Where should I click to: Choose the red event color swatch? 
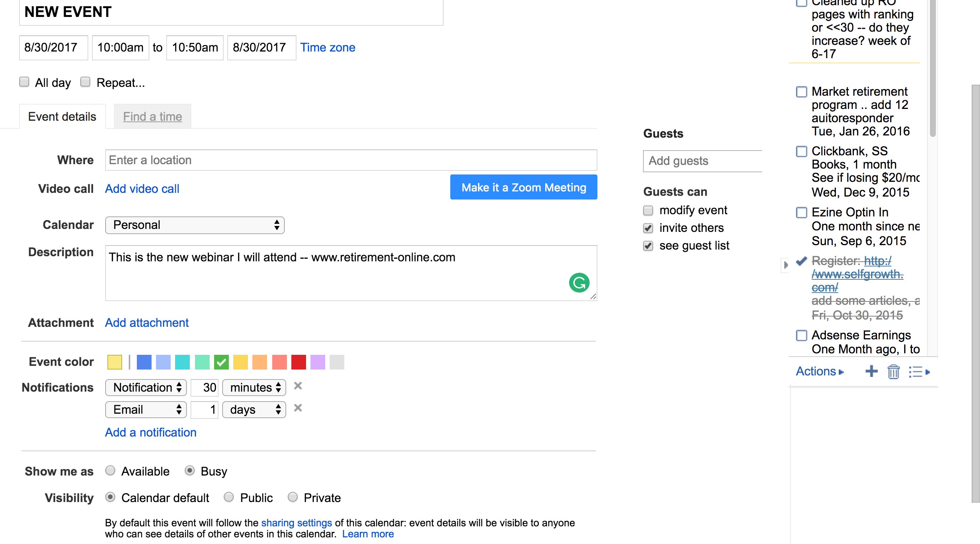[x=298, y=362]
